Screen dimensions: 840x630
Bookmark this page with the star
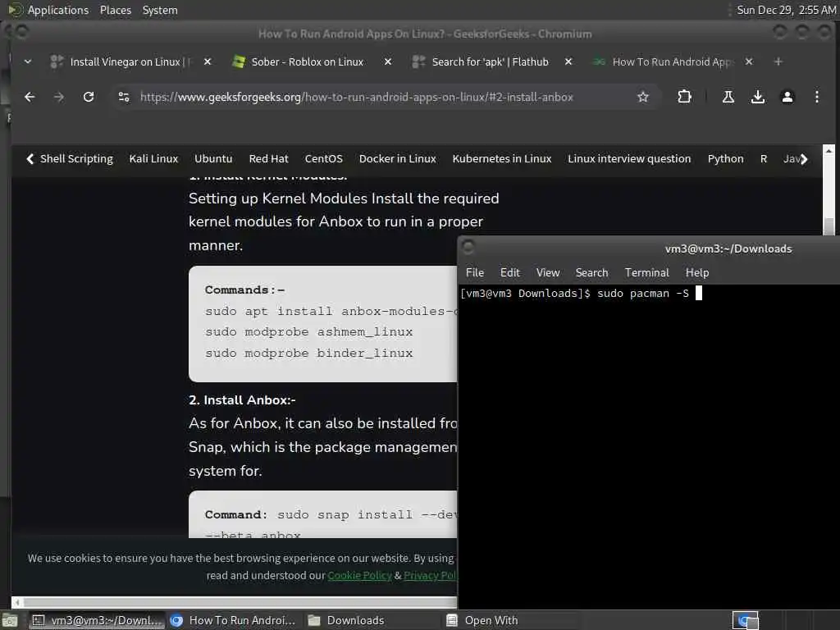point(643,97)
